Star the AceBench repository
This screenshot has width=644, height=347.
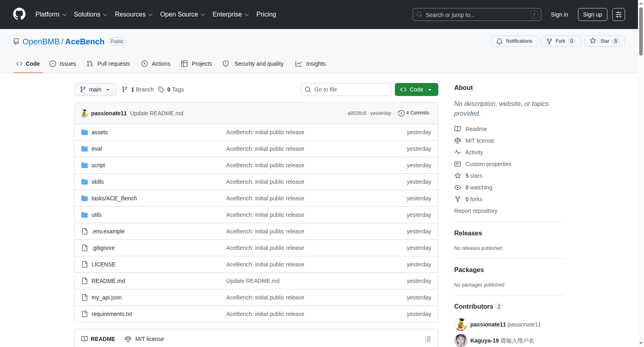tap(605, 41)
